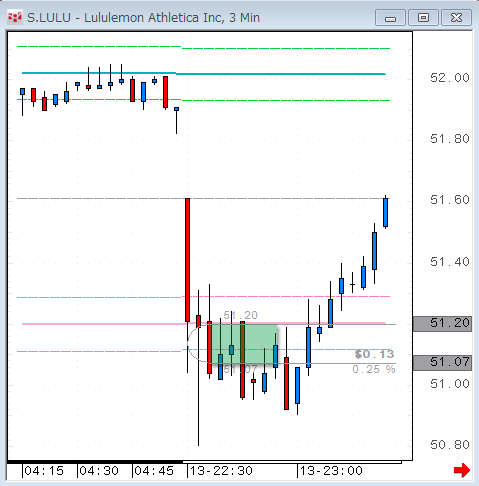Click the last blue candle at 51.60
479x486 pixels.
(x=385, y=212)
